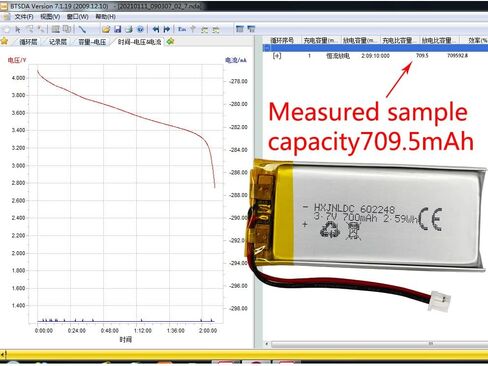
Task: Click the yellow star icon beside tabs
Action: [4, 41]
